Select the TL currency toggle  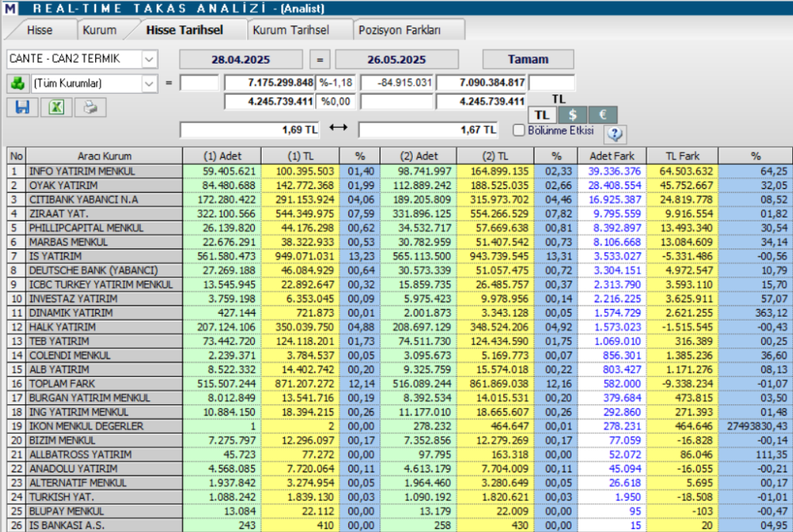(542, 115)
